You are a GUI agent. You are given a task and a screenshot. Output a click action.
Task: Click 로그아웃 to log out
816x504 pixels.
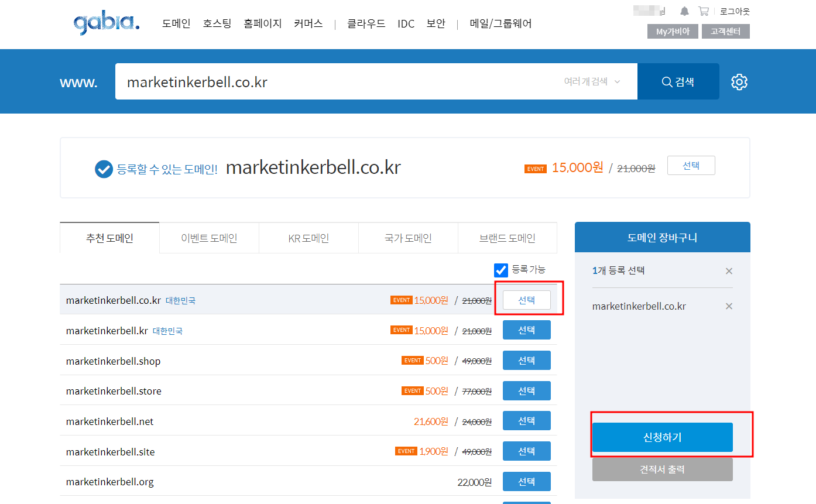[x=735, y=11]
